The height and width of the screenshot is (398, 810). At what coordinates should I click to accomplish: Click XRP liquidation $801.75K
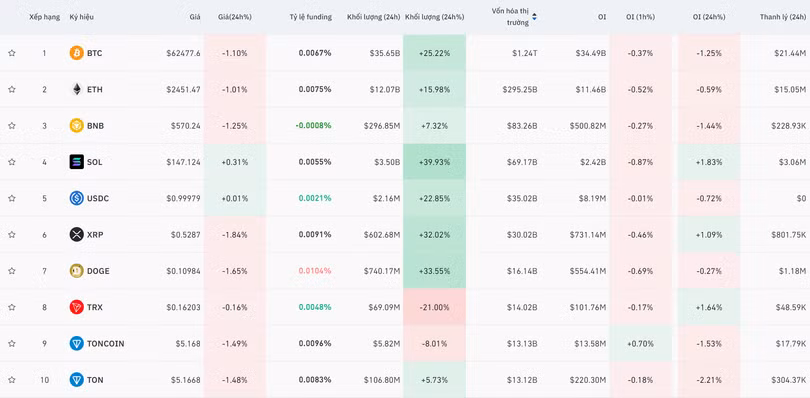coord(788,235)
